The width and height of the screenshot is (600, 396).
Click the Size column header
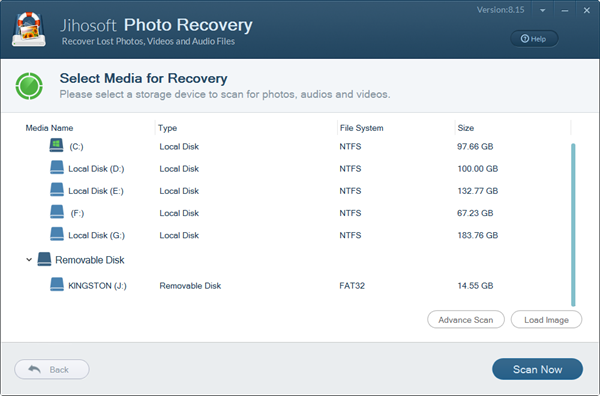tap(466, 128)
